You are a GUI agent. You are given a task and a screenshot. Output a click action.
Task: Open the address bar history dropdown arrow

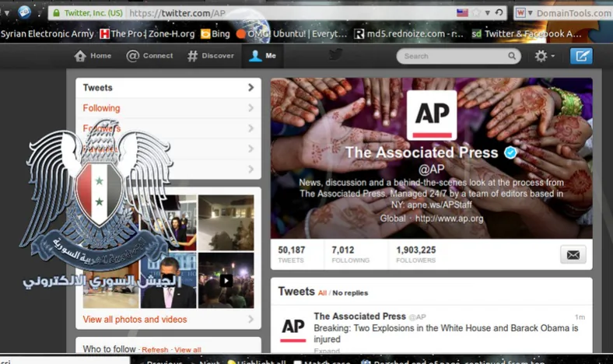[x=488, y=13]
